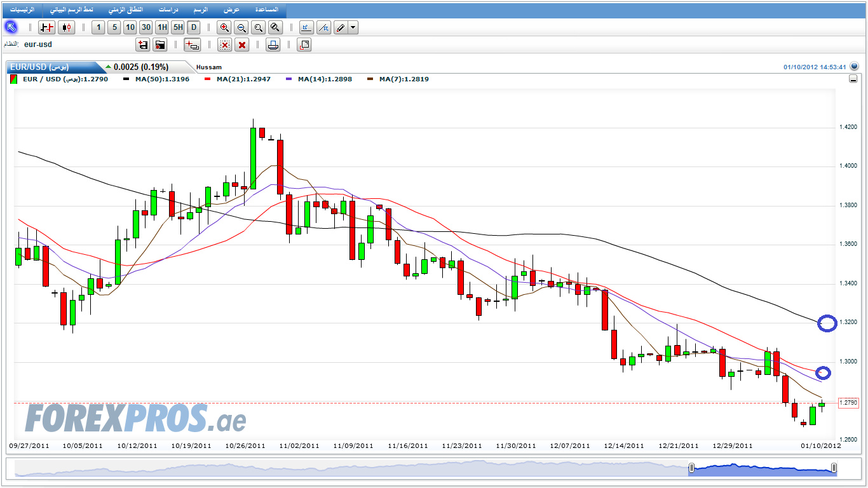The image size is (868, 488).
Task: Switch chart style to OHLC bars
Action: click(46, 27)
